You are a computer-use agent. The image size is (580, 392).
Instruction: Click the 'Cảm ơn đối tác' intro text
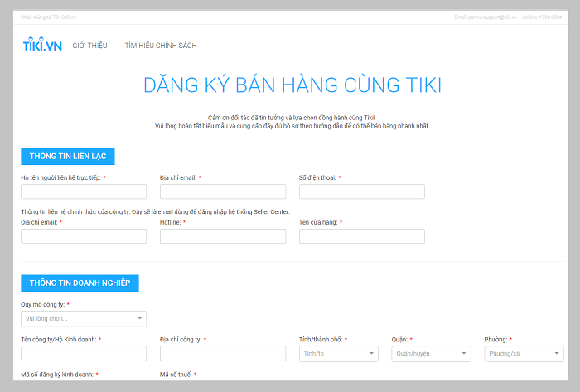tap(292, 118)
